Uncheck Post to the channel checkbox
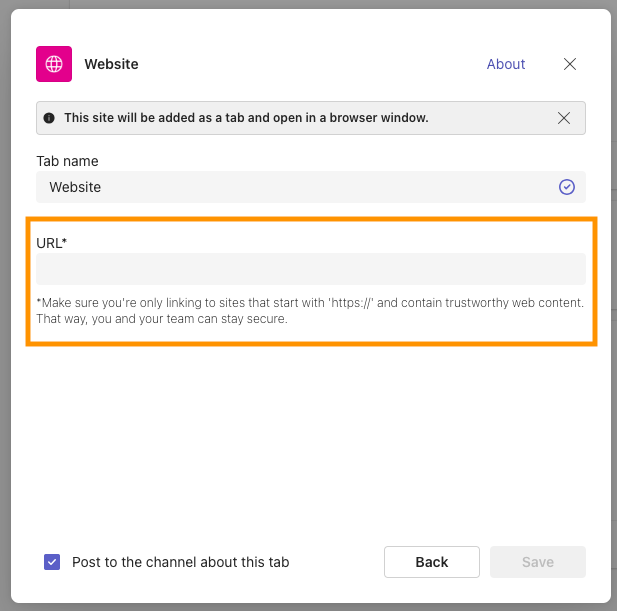 click(52, 562)
